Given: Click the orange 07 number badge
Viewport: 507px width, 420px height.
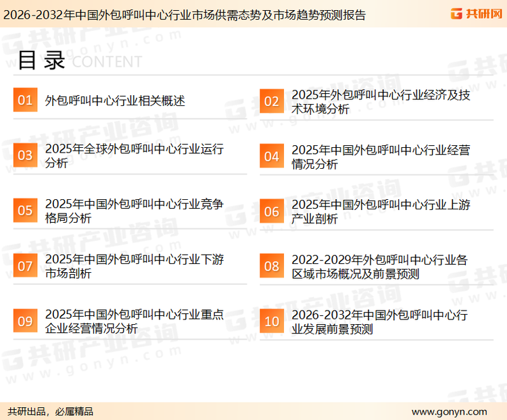Looking at the screenshot, I should click(x=25, y=265).
